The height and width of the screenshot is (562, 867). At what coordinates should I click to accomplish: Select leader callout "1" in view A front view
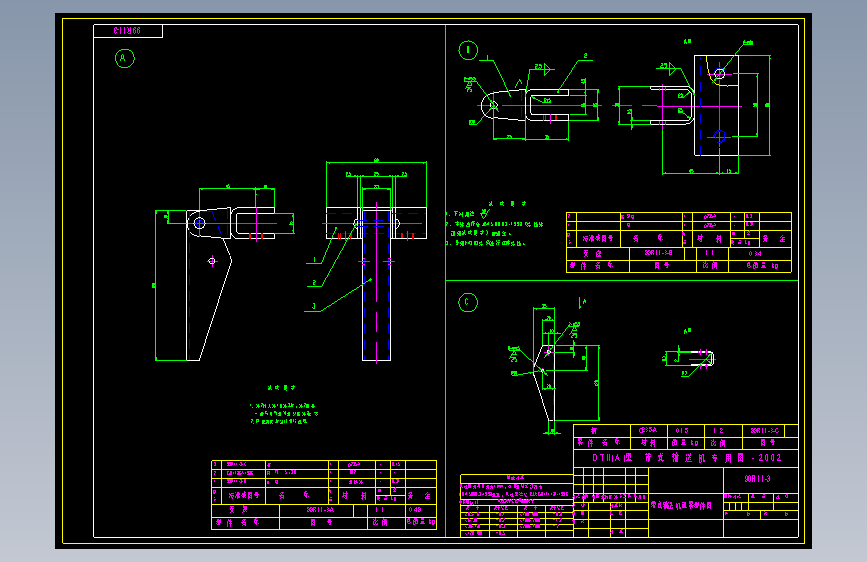[314, 259]
